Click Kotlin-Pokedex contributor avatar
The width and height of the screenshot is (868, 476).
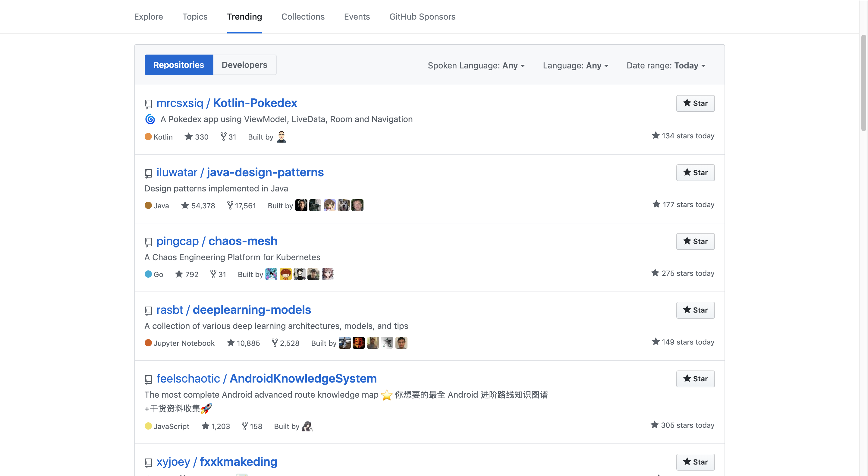click(x=282, y=137)
